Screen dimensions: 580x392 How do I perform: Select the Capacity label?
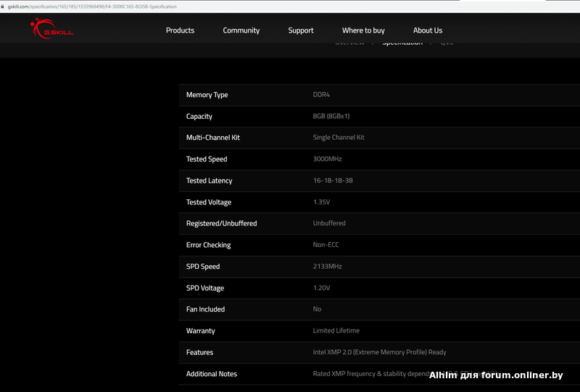point(199,117)
